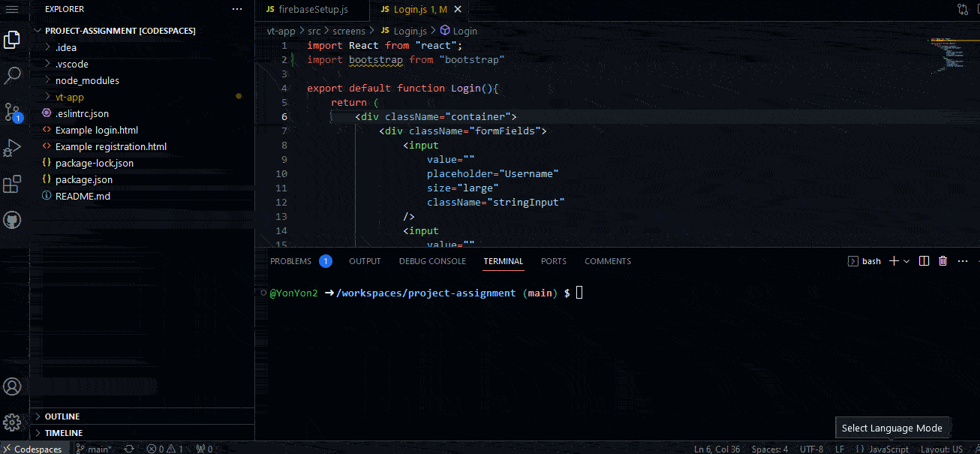The height and width of the screenshot is (454, 980).
Task: Click Ln 6, Col 36 status item
Action: click(x=717, y=449)
